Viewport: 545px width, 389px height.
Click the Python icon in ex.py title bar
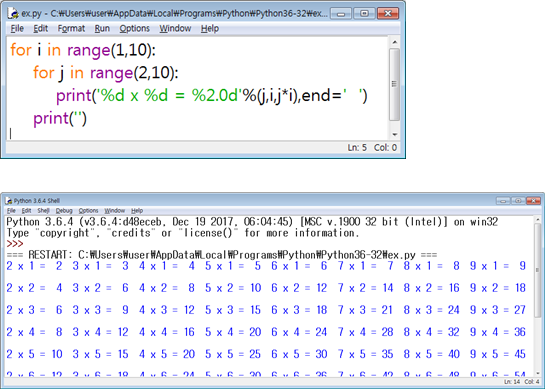pyautogui.click(x=13, y=14)
